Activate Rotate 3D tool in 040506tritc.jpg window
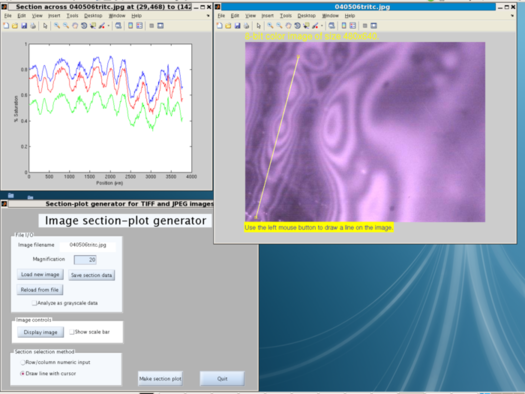This screenshot has height=394, width=525. [x=297, y=26]
